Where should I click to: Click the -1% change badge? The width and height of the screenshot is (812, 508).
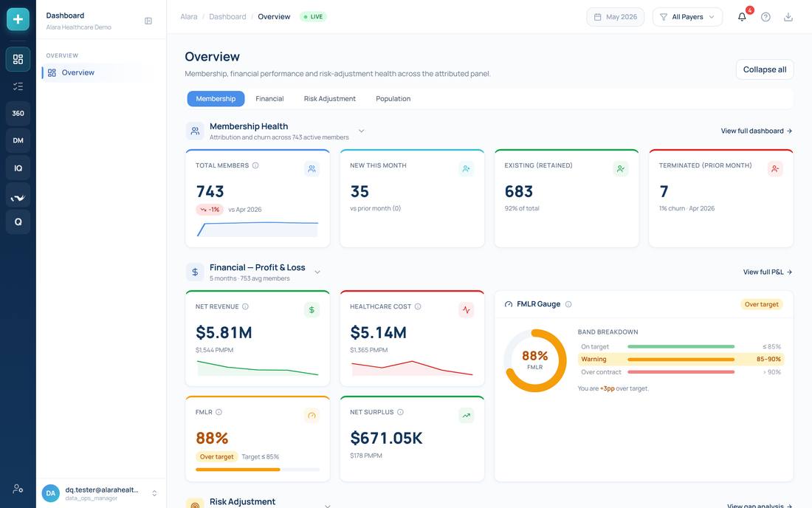[210, 210]
